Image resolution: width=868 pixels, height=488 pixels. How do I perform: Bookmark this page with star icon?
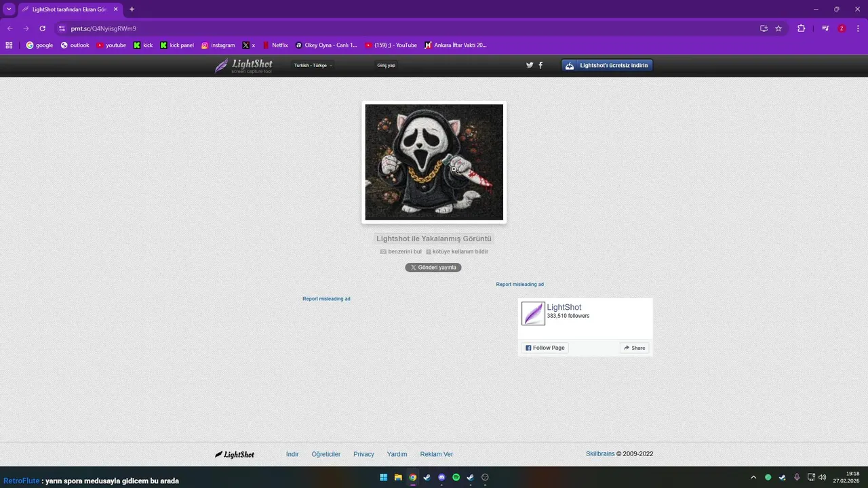click(x=778, y=28)
